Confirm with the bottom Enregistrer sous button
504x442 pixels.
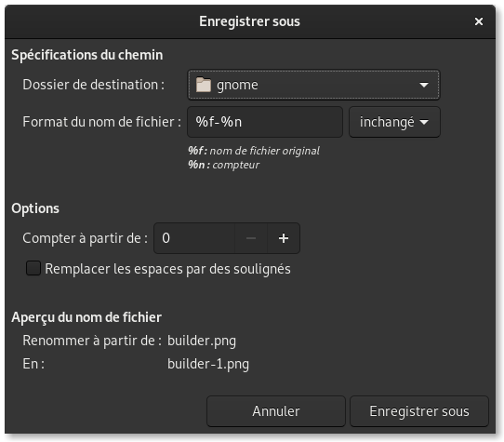click(x=419, y=411)
